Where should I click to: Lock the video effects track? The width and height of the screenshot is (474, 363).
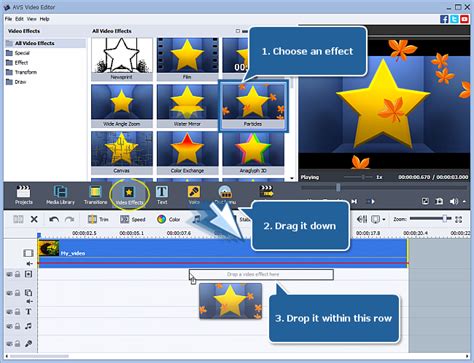pyautogui.click(x=17, y=274)
